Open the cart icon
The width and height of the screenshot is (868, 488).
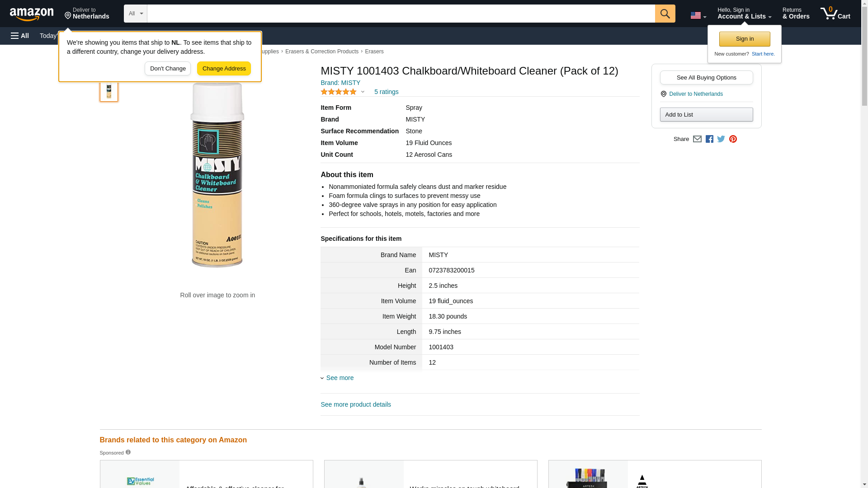(x=835, y=14)
